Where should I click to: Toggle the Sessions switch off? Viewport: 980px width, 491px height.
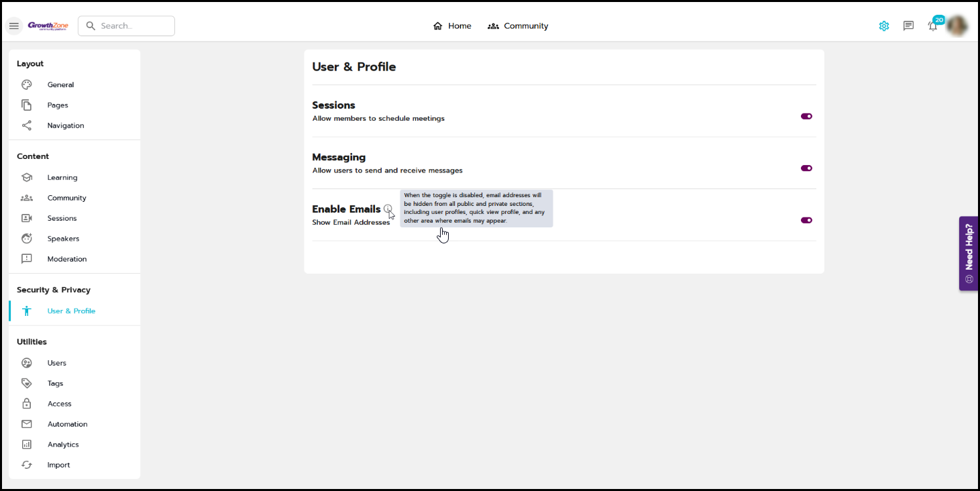tap(806, 116)
